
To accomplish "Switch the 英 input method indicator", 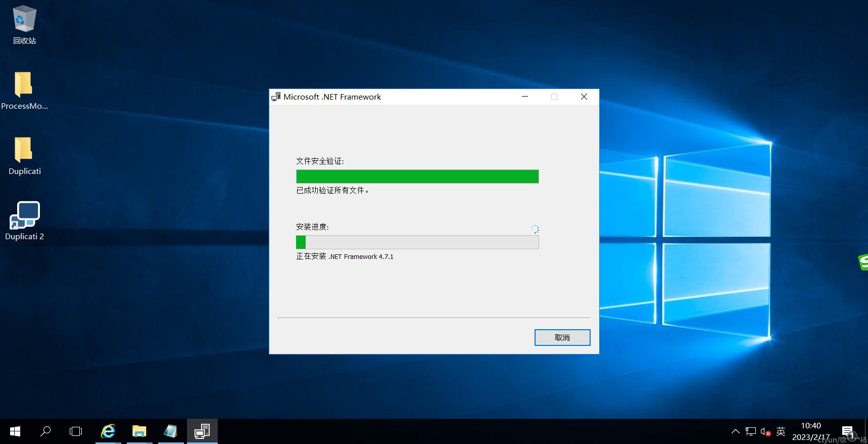I will click(x=781, y=431).
